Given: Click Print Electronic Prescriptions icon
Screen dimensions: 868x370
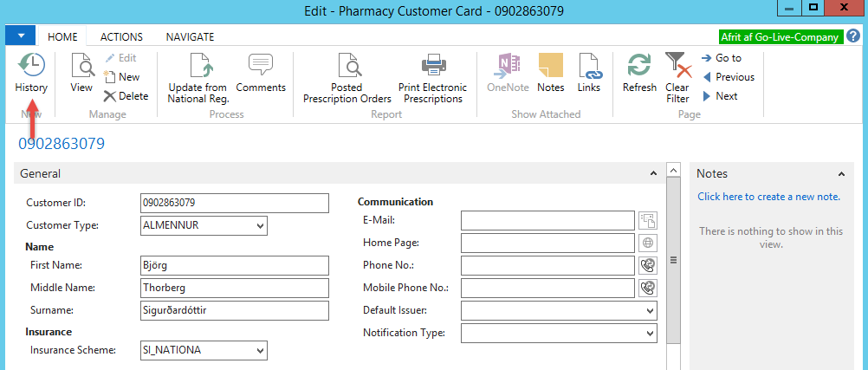Looking at the screenshot, I should point(432,67).
